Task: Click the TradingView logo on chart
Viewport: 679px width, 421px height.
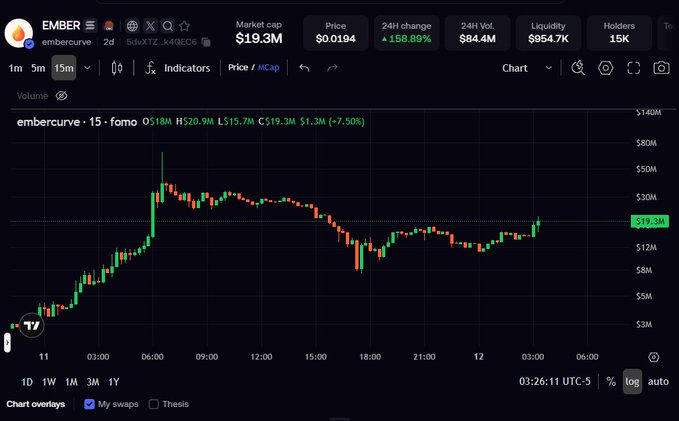Action: coord(32,325)
